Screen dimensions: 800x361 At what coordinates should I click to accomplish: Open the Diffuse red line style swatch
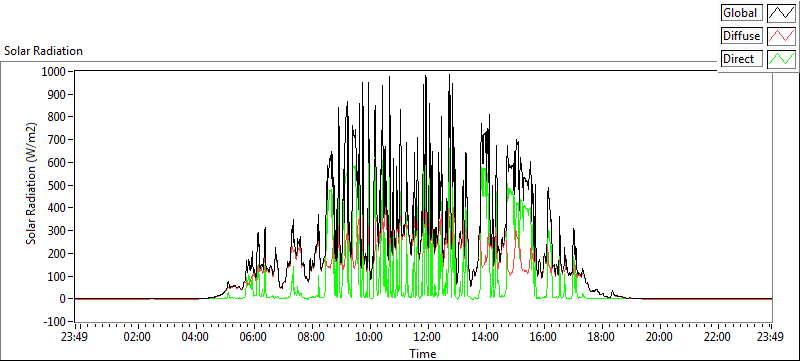coord(782,36)
